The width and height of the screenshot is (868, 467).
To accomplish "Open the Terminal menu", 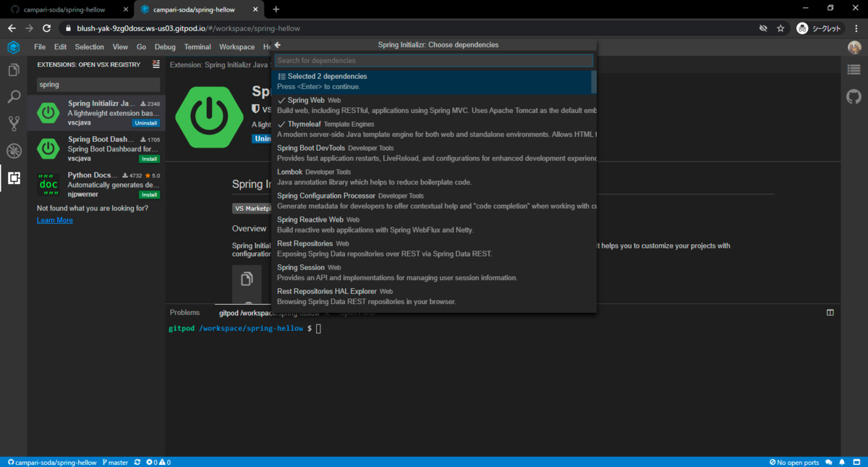I will [197, 47].
